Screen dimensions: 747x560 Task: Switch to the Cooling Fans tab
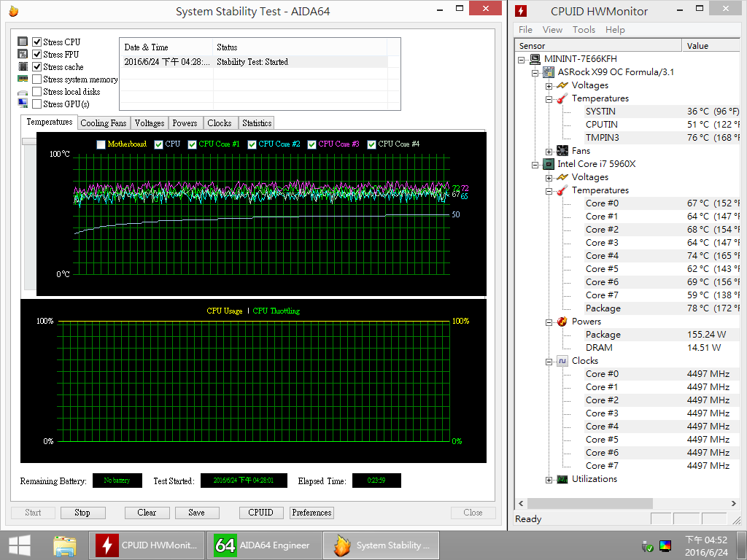point(104,122)
